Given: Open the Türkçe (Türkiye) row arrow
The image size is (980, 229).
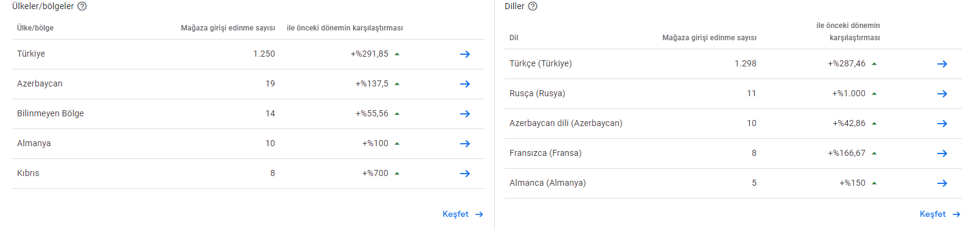Looking at the screenshot, I should point(942,64).
